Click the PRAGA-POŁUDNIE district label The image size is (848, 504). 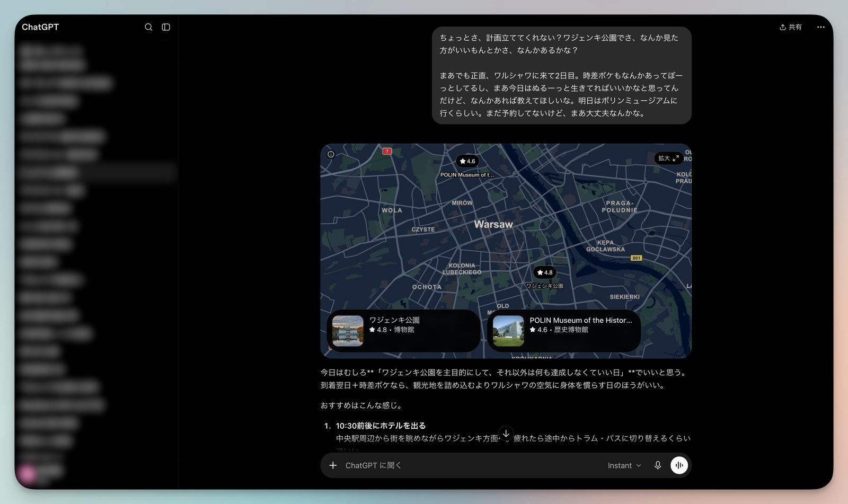pos(620,207)
